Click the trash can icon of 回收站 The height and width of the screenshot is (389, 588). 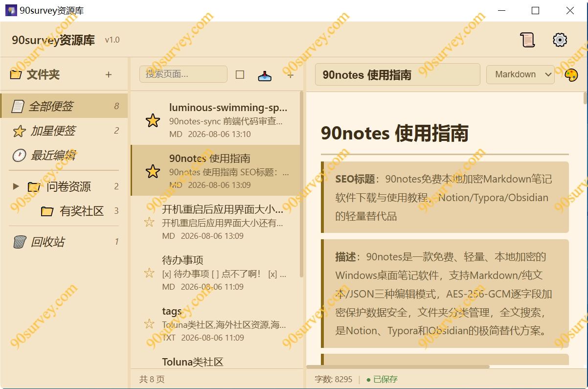click(20, 242)
